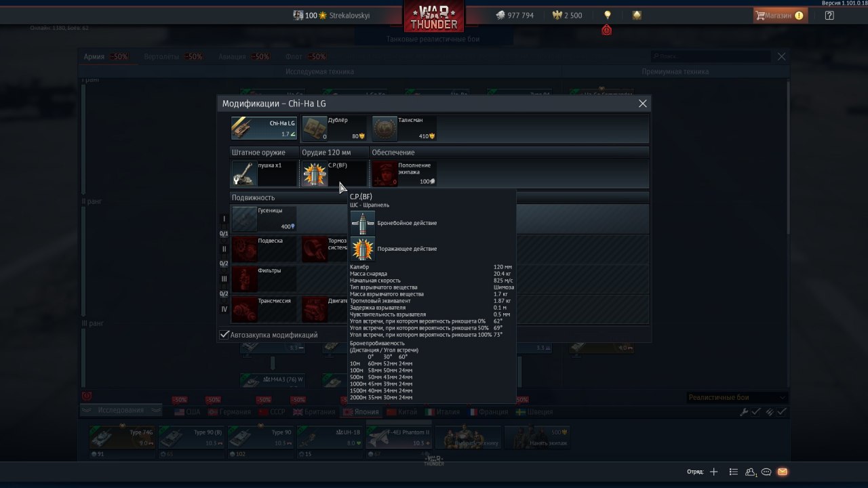Select the Франция nation tab
Image resolution: width=868 pixels, height=488 pixels.
point(488,411)
